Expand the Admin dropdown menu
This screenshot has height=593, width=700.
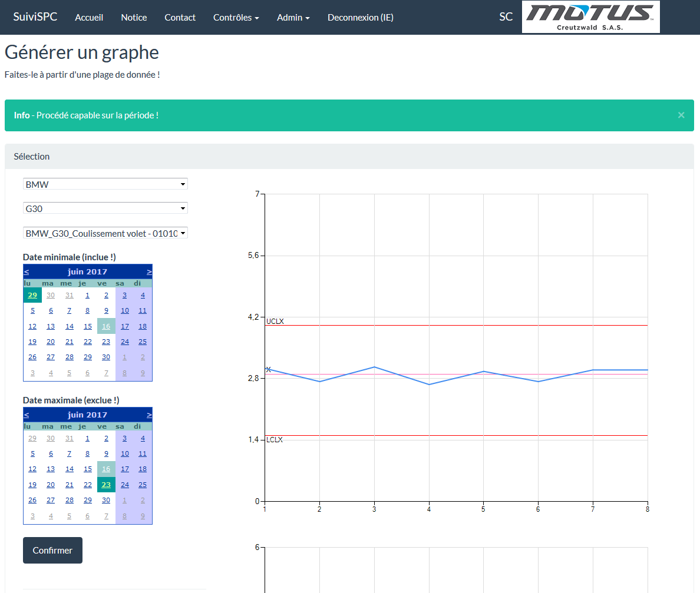(x=293, y=18)
